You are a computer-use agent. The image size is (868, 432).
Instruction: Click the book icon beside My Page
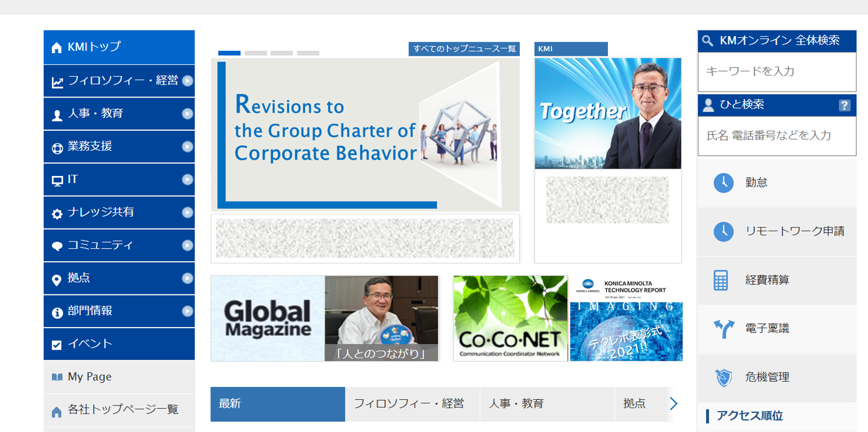pyautogui.click(x=57, y=377)
